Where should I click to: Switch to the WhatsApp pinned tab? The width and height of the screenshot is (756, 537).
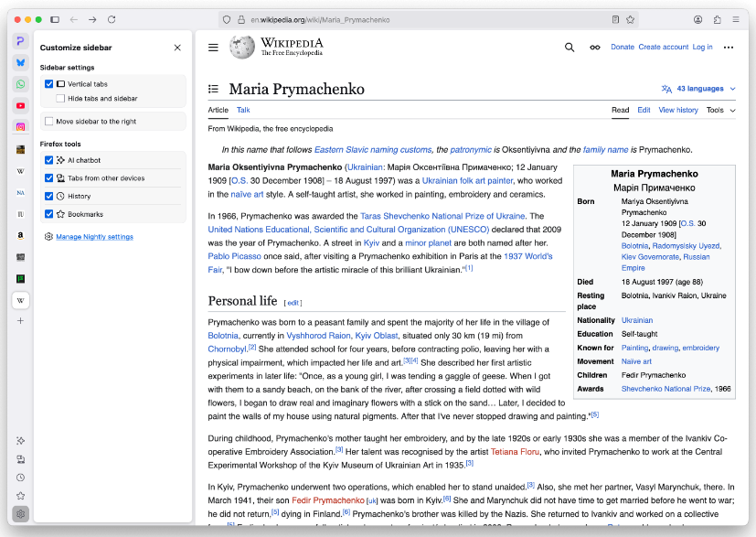[20, 84]
